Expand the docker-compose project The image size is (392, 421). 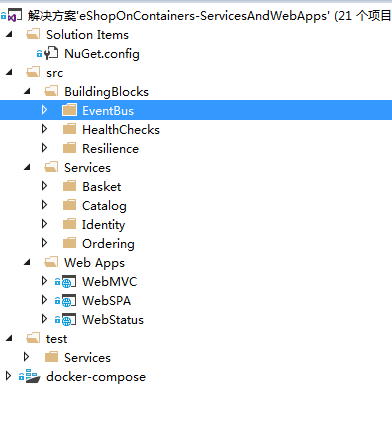click(8, 376)
